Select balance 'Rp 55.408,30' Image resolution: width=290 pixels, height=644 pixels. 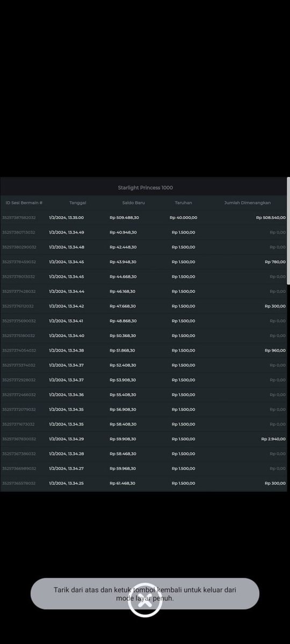(123, 394)
